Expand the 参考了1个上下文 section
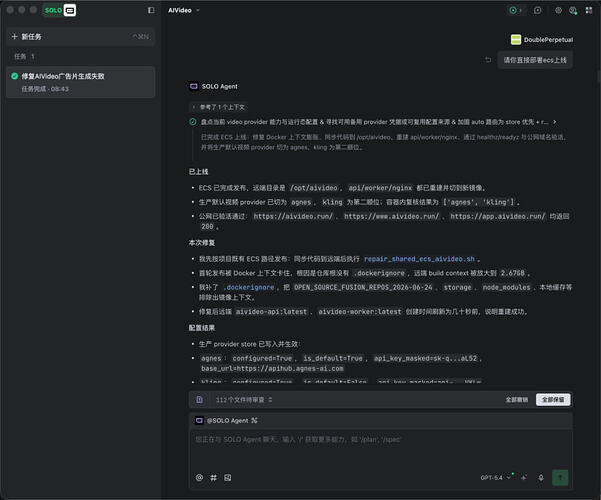Screen dimensions: 601x500 [x=219, y=107]
